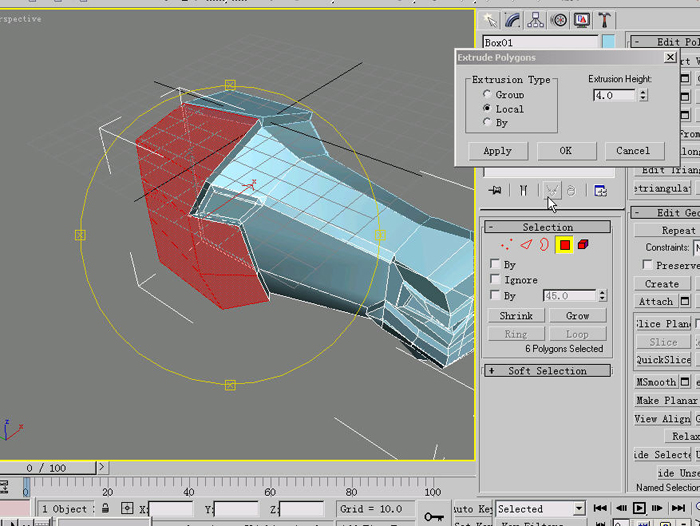Enable the By checkbox beside 45.0
The image size is (700, 526).
[495, 295]
